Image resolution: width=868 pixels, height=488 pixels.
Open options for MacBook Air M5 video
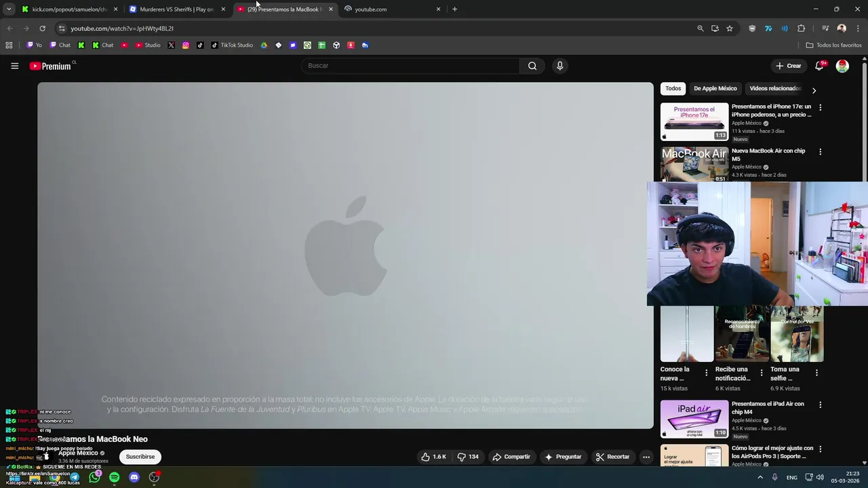tap(820, 152)
